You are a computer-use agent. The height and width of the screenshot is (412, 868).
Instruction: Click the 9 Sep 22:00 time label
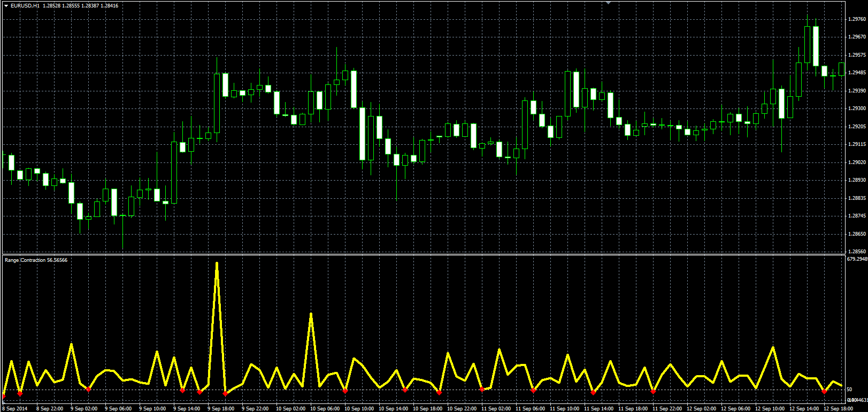(x=255, y=409)
